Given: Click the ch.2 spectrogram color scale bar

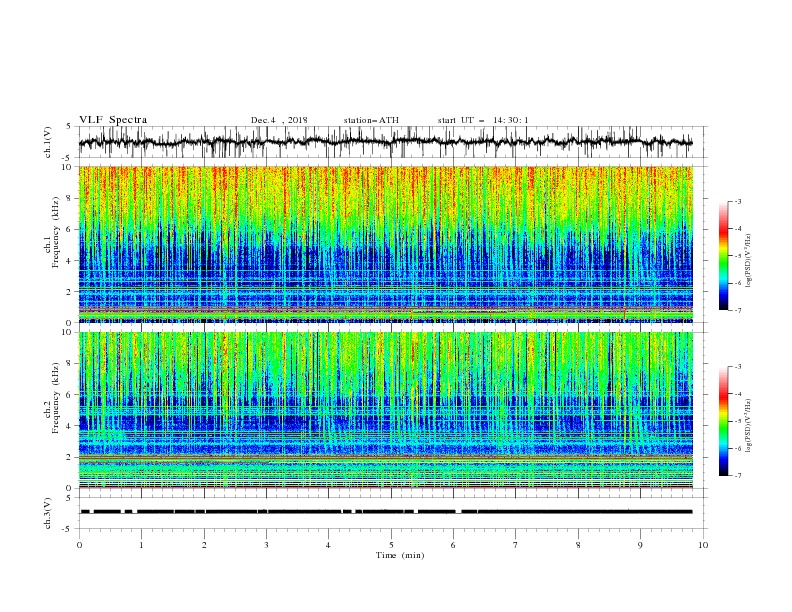Looking at the screenshot, I should pos(723,421).
